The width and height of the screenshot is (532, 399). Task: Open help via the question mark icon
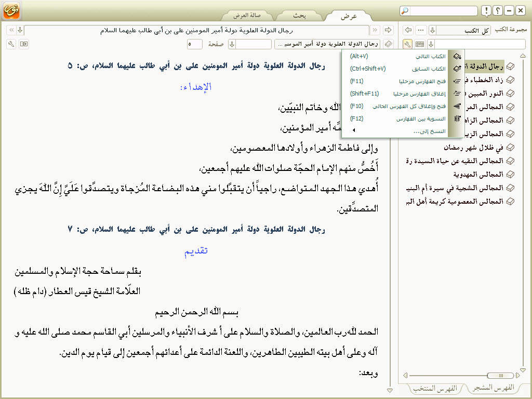(497, 11)
